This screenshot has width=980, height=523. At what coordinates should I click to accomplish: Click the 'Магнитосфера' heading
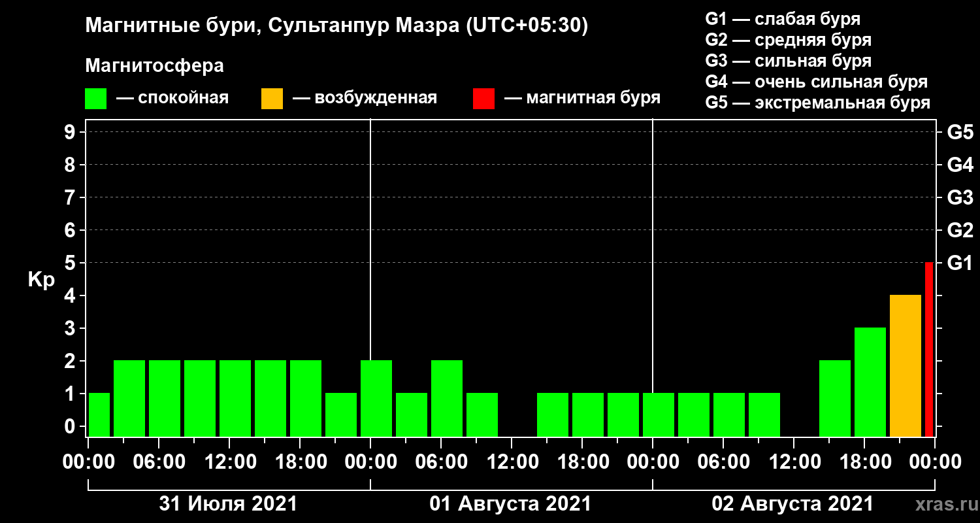(154, 66)
